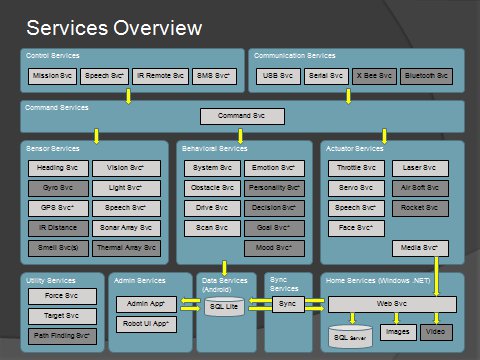This screenshot has width=480, height=360.
Task: Click the SQL Lite database cylinder
Action: tap(224, 306)
